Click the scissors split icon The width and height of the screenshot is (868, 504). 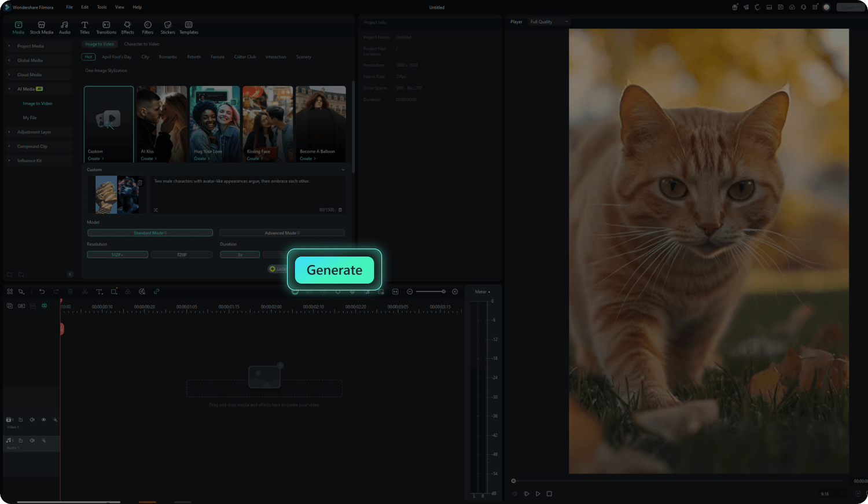click(85, 292)
